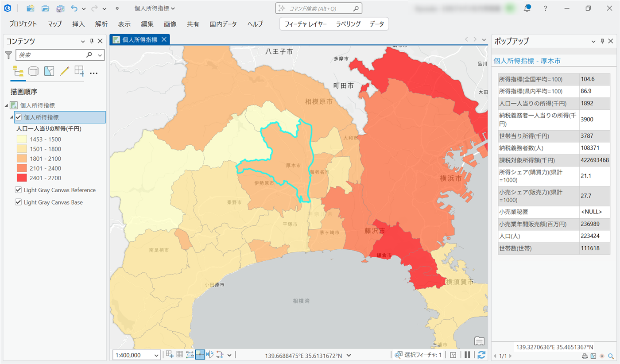Click the Undo arrow in the quick access toolbar
The image size is (620, 364).
coord(74,8)
